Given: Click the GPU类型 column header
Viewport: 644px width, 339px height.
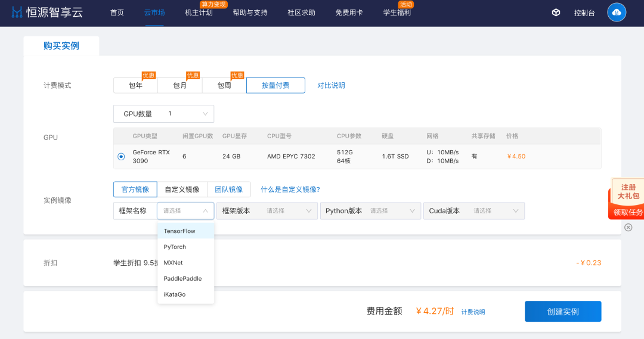Looking at the screenshot, I should click(x=144, y=136).
